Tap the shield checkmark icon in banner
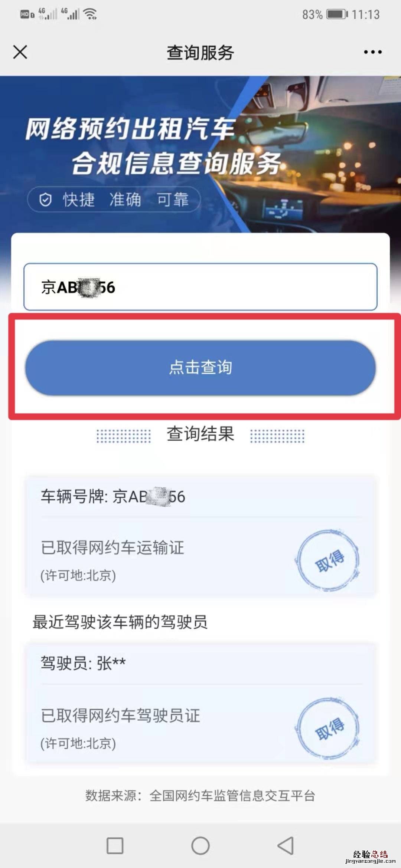The width and height of the screenshot is (401, 868). pos(45,200)
